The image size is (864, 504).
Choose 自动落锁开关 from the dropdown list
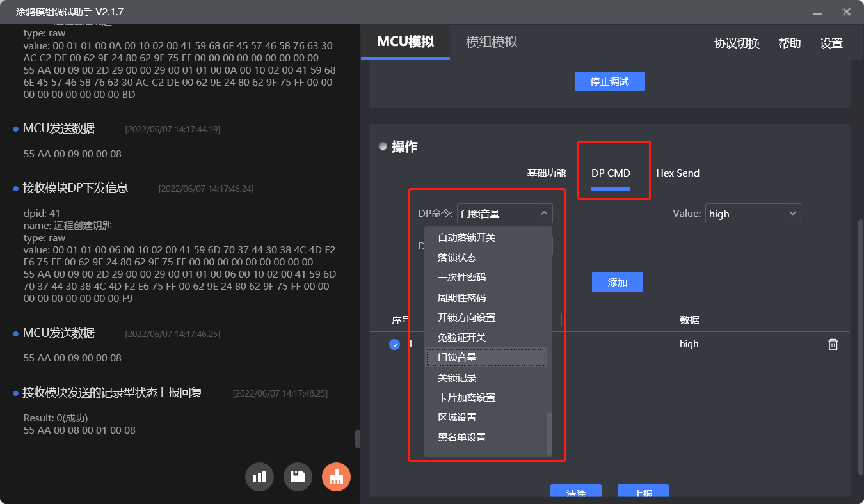(x=486, y=238)
